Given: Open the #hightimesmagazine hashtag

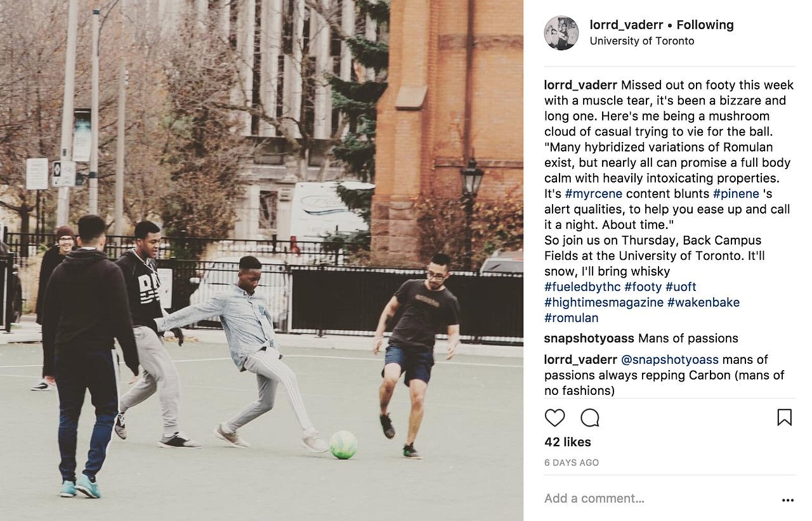Looking at the screenshot, I should click(604, 302).
